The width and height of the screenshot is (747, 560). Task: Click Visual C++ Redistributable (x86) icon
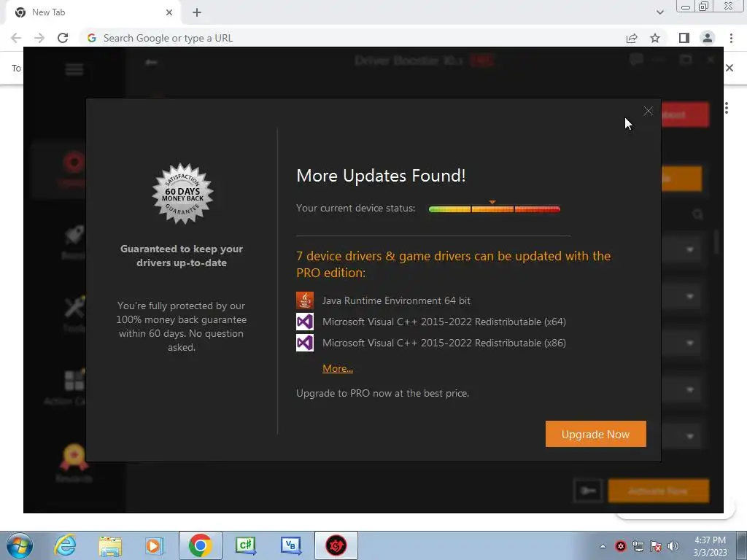point(305,343)
